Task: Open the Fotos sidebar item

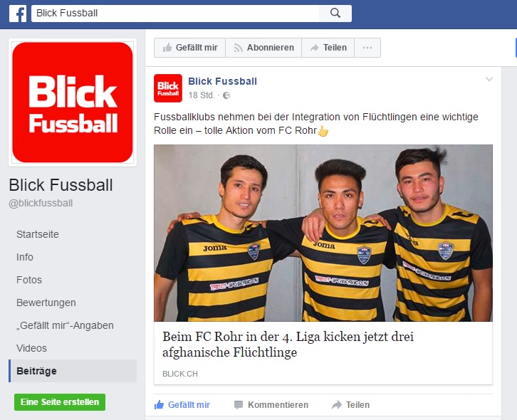Action: point(29,280)
